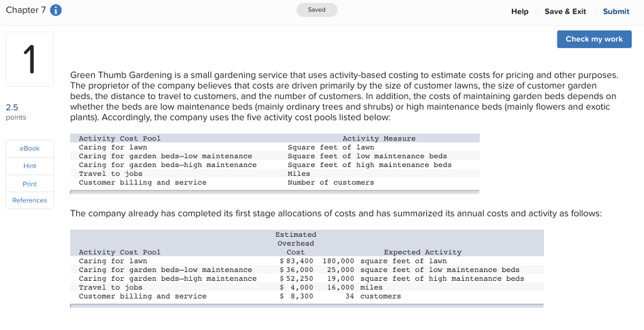Image resolution: width=644 pixels, height=330 pixels.
Task: Click the Expected Activity column header
Action: point(422,252)
